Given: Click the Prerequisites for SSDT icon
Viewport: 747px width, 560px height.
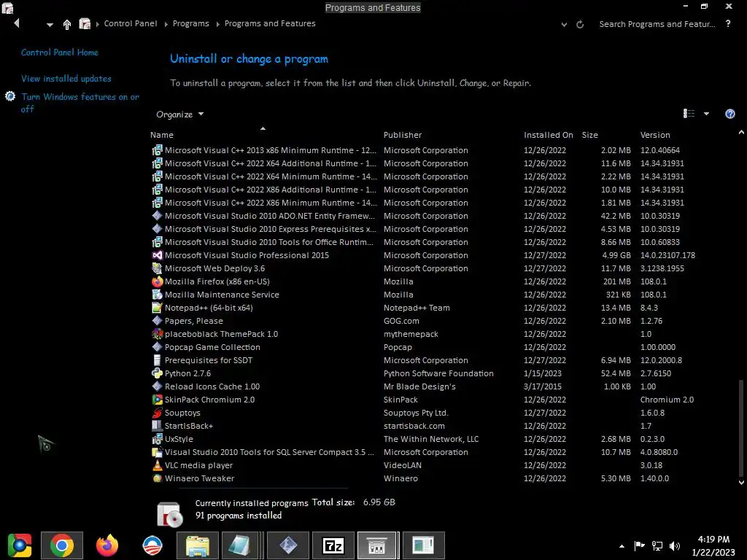Looking at the screenshot, I should point(158,360).
